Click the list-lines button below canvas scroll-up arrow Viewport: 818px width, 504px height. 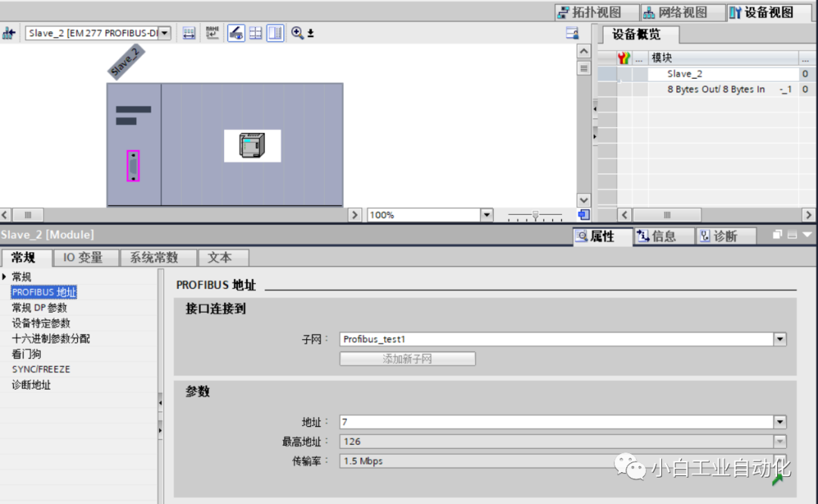[584, 68]
